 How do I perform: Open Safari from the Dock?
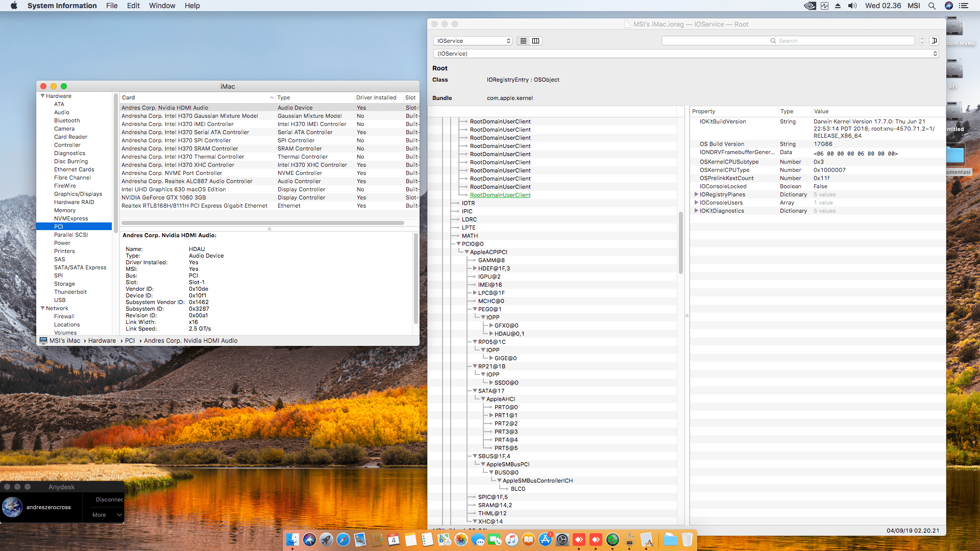click(x=343, y=540)
